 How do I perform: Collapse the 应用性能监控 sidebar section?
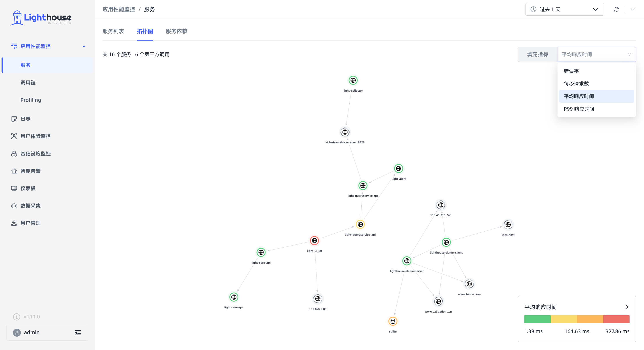[x=84, y=46]
